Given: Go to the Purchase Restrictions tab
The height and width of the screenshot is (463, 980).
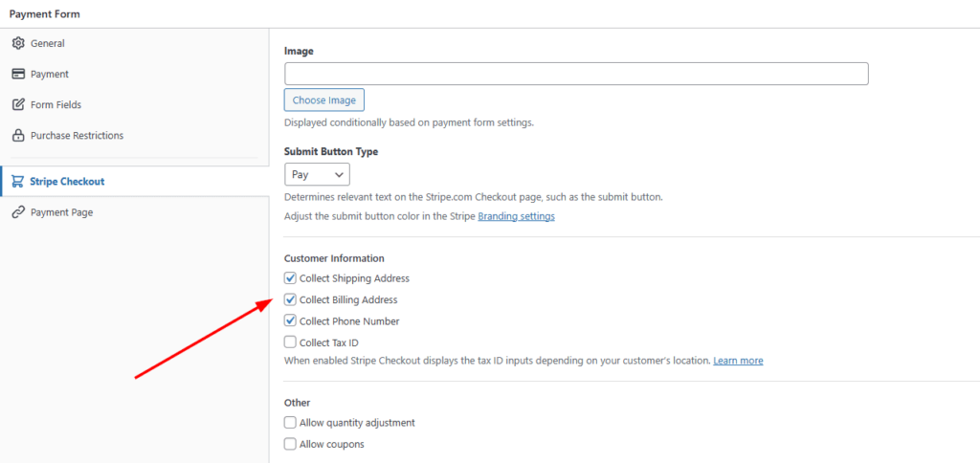Looking at the screenshot, I should coord(77,135).
